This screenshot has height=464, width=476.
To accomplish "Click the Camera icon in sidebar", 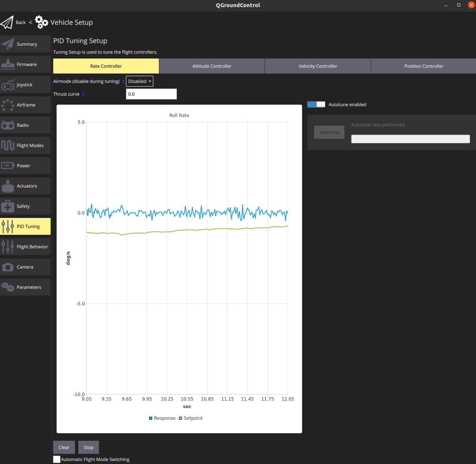I will click(7, 267).
